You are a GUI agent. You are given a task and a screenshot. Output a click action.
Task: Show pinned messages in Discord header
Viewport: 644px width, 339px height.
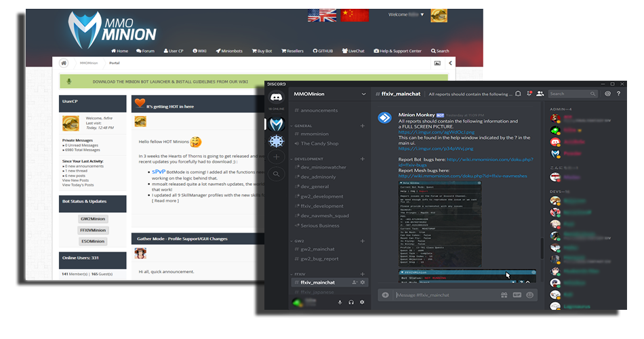tap(529, 94)
